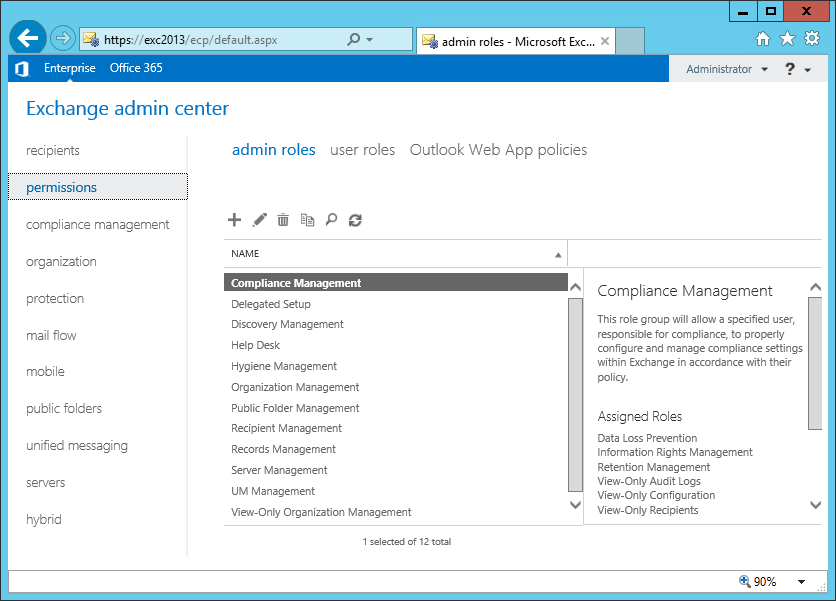Click the details pane scroll up arrow
836x601 pixels.
815,287
